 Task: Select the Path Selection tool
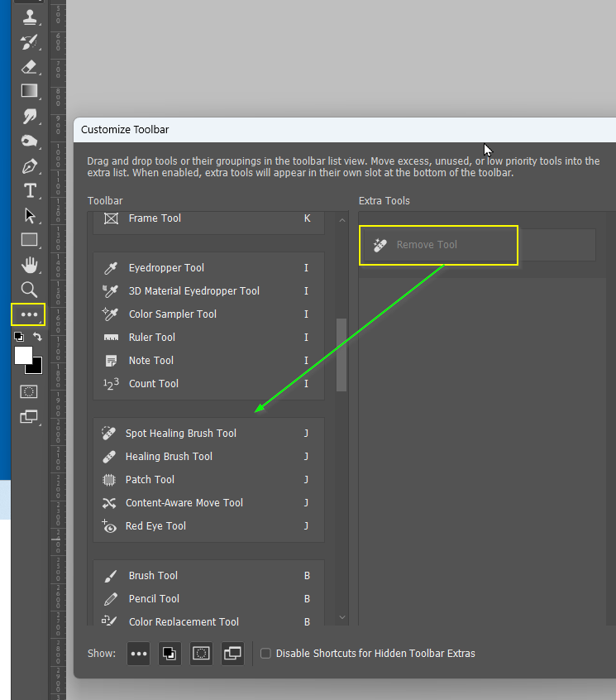tap(30, 216)
